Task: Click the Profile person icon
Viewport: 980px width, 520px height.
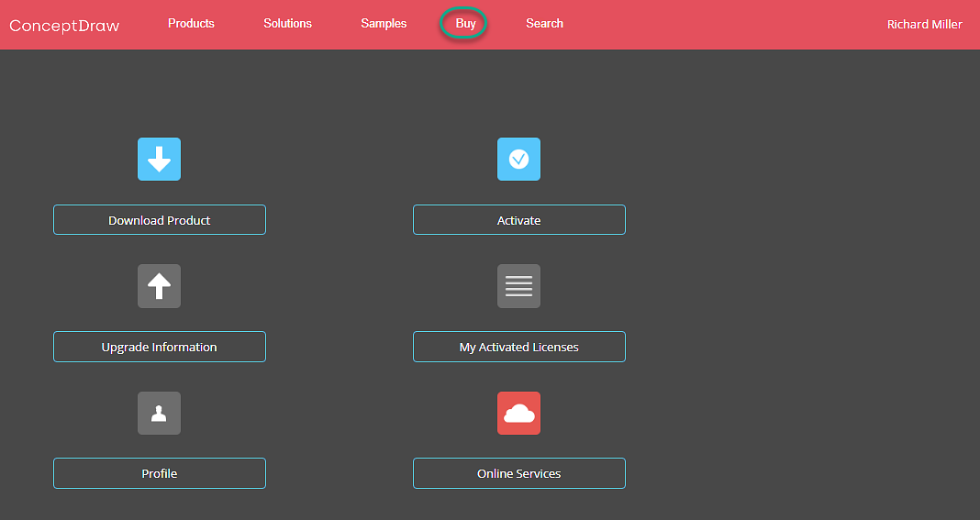Action: [160, 413]
